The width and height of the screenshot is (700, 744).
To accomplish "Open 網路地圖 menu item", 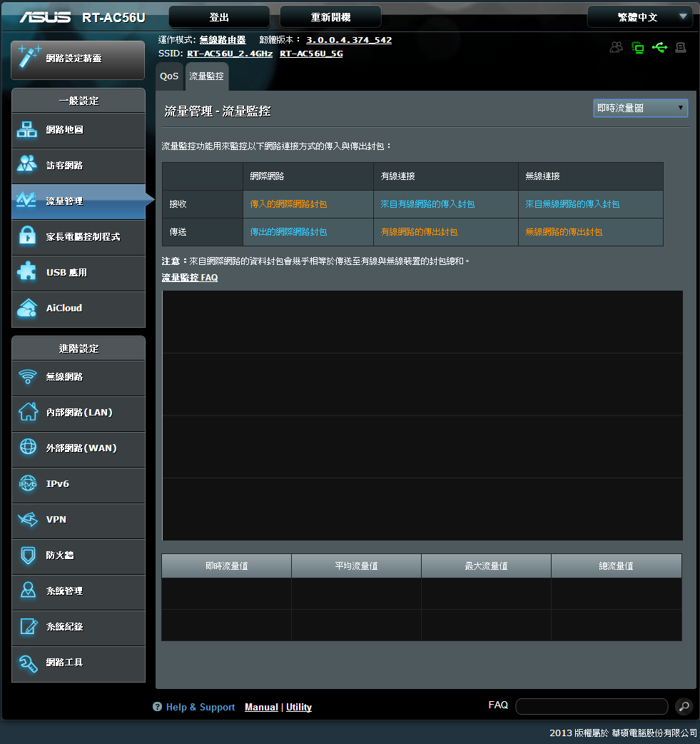I will (x=78, y=130).
